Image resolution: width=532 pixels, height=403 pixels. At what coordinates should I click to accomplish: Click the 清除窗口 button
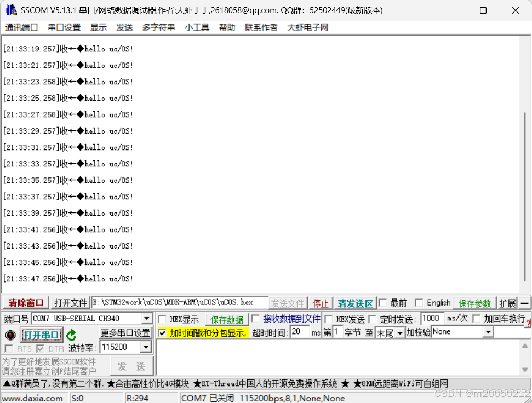(x=26, y=303)
